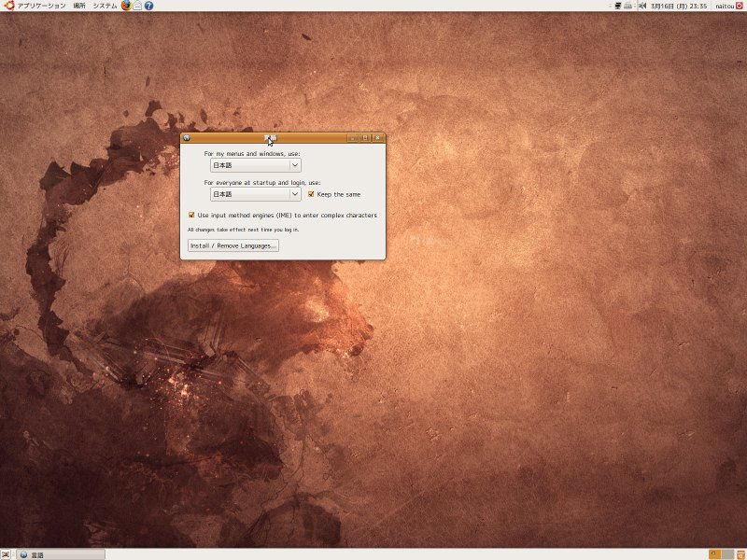Toggle Use input method engines checkbox
Viewport: 747px width, 560px height.
tap(191, 215)
